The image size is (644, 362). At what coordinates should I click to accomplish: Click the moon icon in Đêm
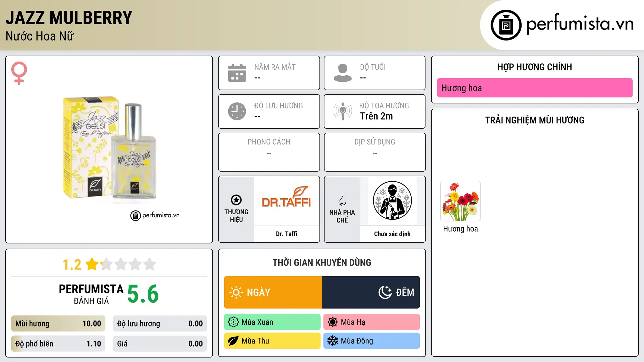385,292
